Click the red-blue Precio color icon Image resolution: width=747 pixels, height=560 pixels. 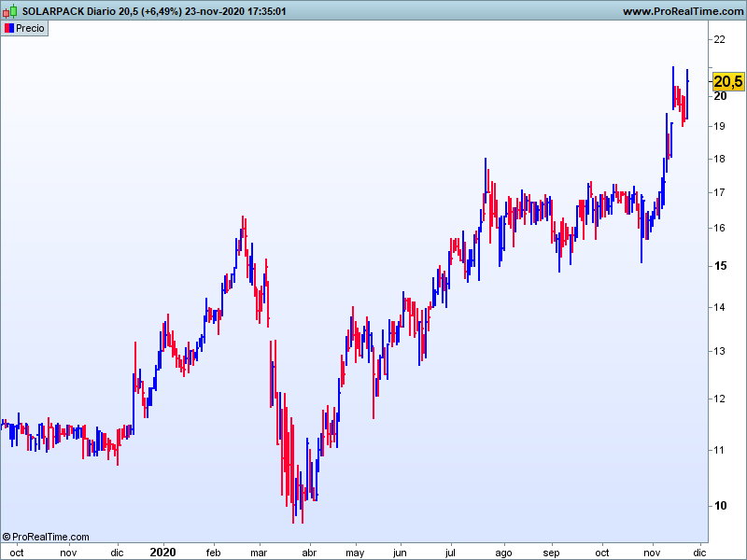pos(8,28)
